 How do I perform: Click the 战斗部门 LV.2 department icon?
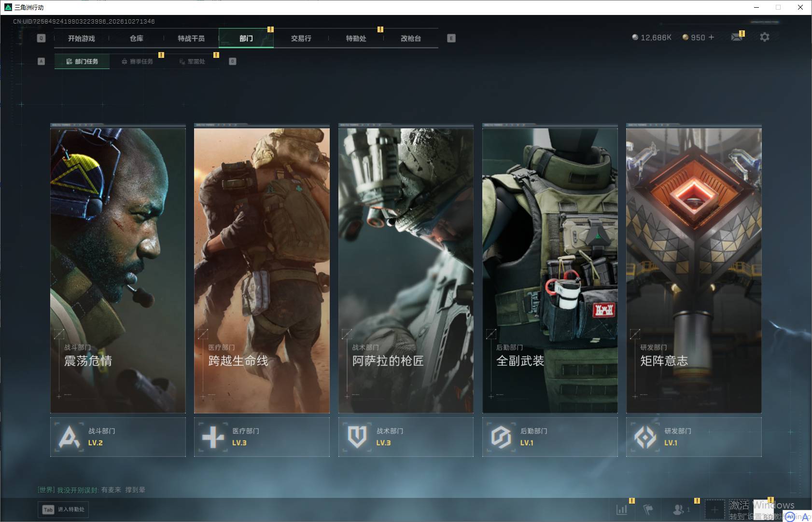[x=70, y=437]
